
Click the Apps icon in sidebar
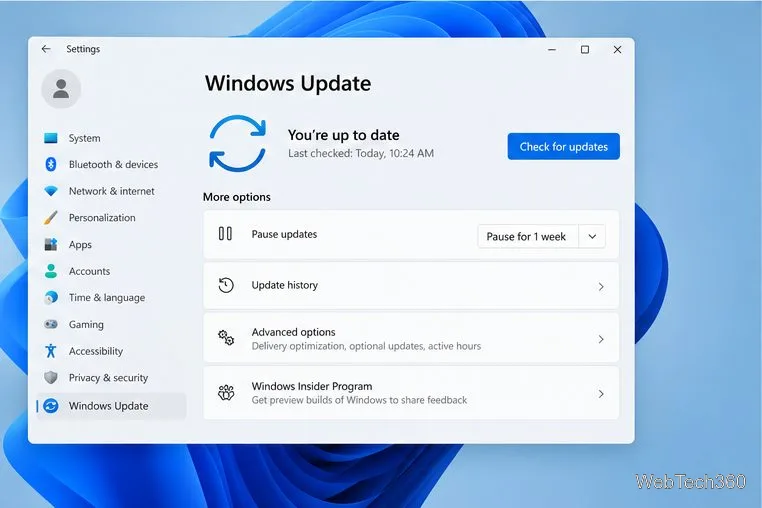point(51,244)
